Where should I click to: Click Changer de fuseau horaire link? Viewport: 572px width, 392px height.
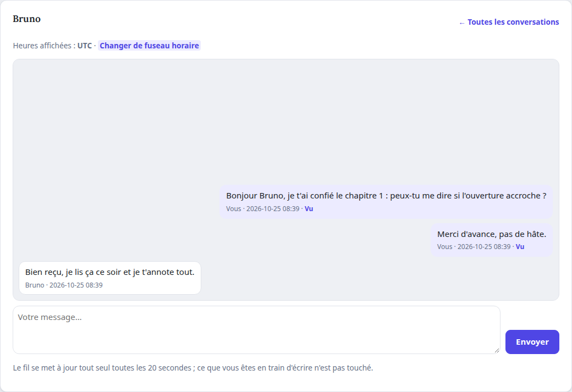point(149,46)
